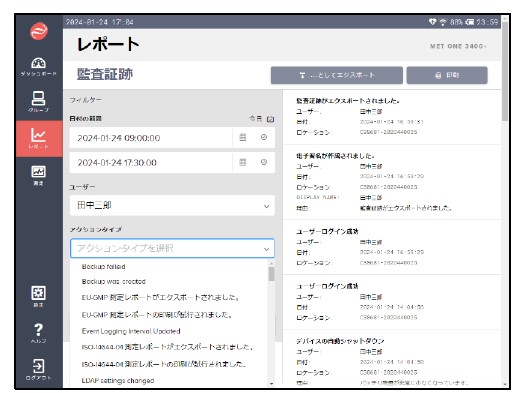Click calendar icon of start date 09:00:00

point(243,137)
